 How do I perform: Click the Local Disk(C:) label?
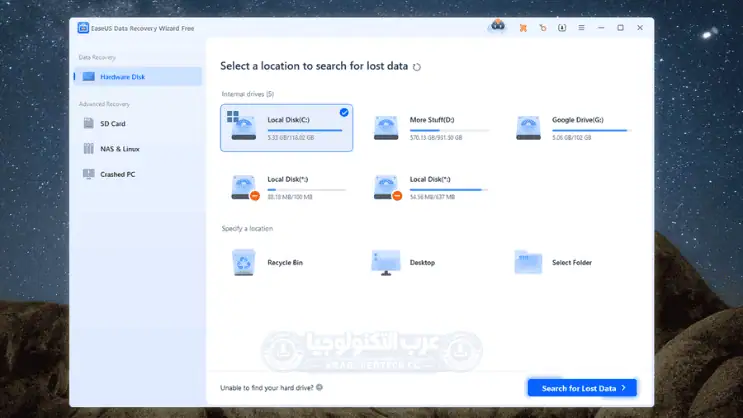click(x=288, y=120)
